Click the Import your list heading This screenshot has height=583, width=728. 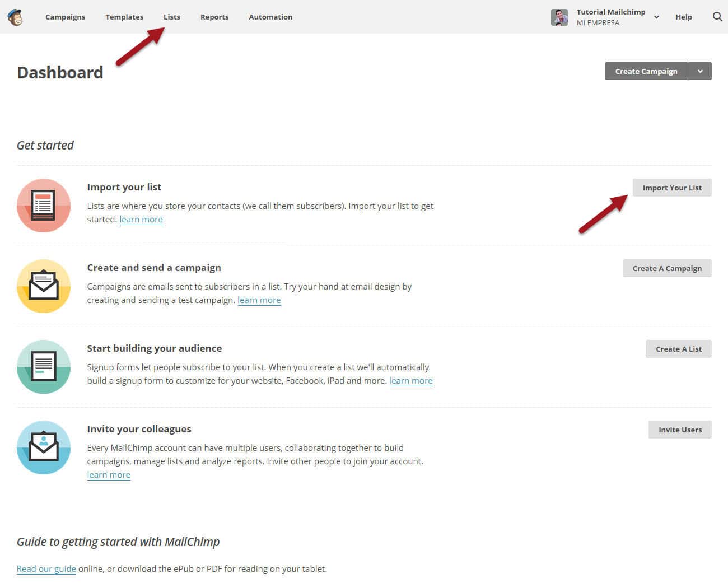tap(124, 187)
